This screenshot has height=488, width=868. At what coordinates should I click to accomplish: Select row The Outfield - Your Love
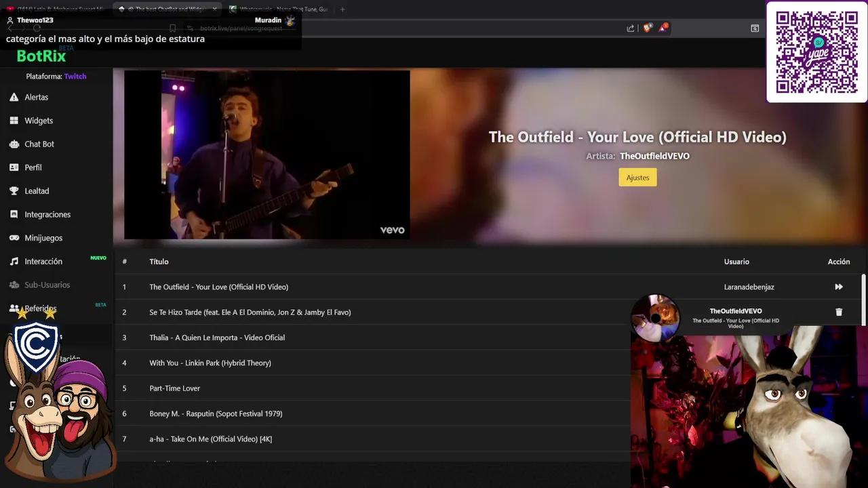(488, 287)
